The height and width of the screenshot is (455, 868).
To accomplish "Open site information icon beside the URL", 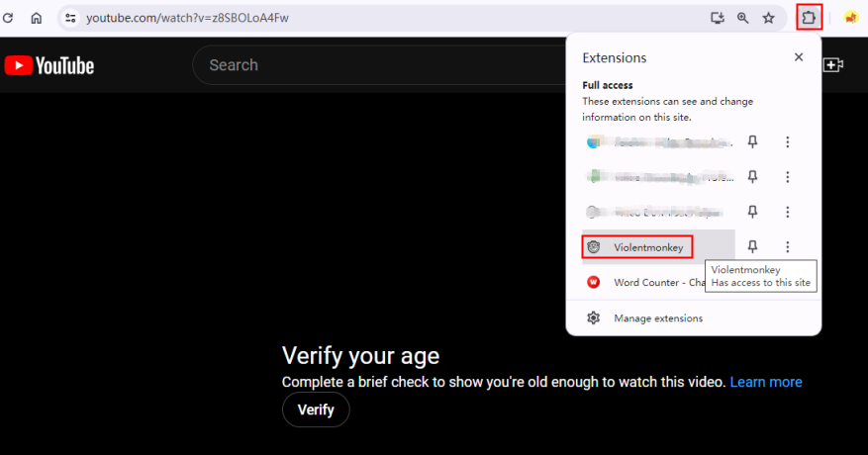I will pos(70,18).
